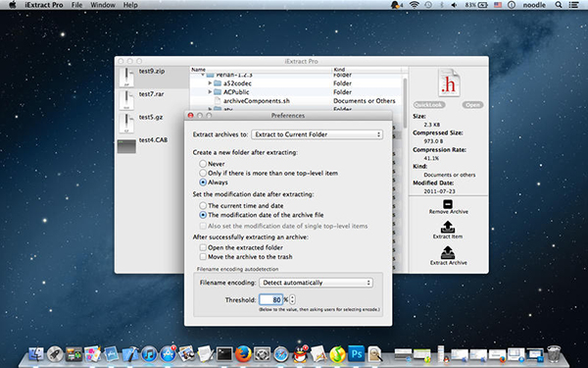Open the Filename encoding dropdown
The image size is (588, 368).
click(316, 283)
